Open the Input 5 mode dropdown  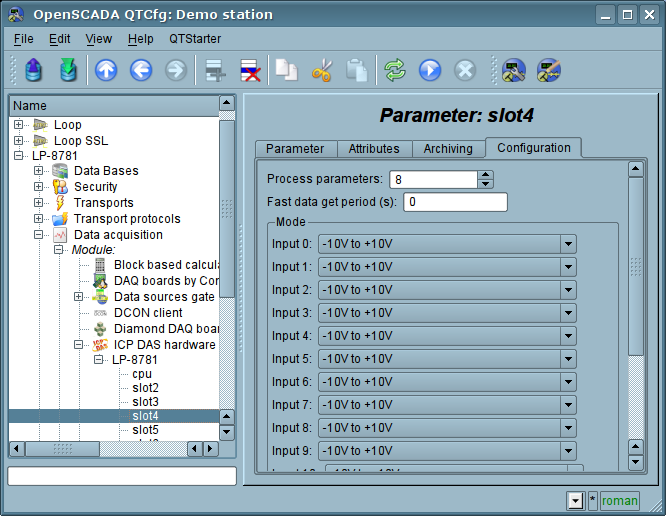click(568, 359)
